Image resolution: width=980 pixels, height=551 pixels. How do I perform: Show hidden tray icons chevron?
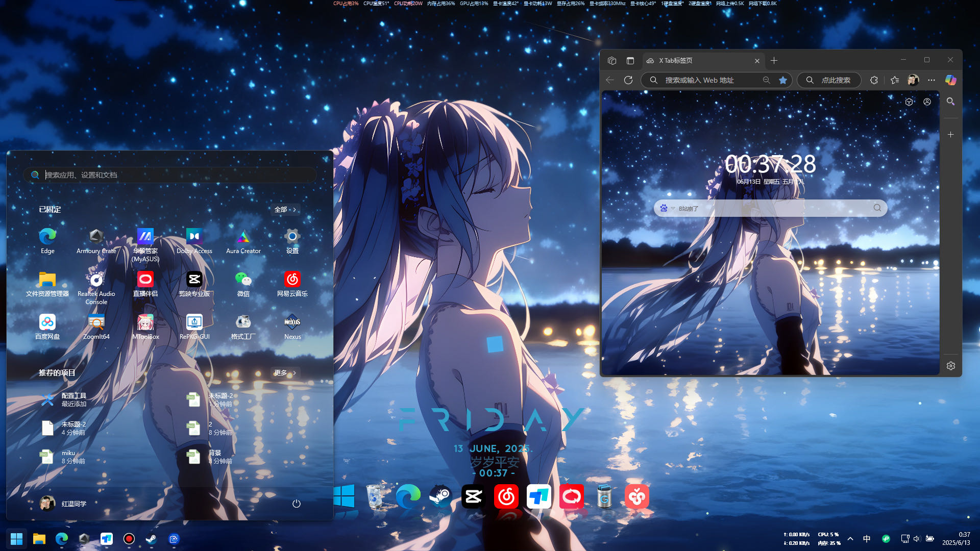(850, 539)
